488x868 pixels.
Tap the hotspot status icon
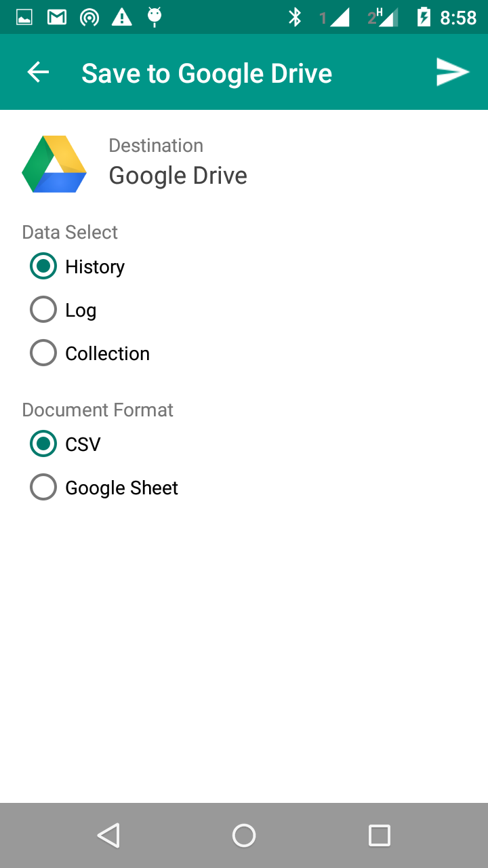click(89, 17)
